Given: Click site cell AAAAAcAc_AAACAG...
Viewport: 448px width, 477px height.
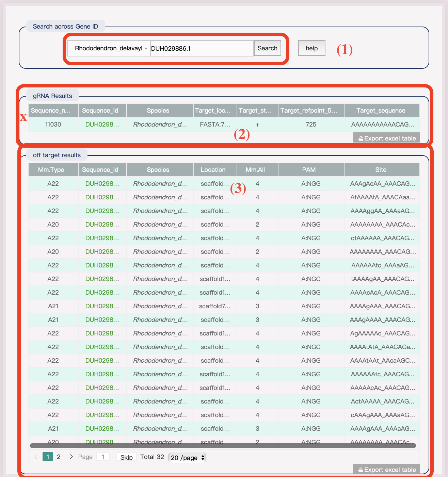Looking at the screenshot, I should point(382,388).
